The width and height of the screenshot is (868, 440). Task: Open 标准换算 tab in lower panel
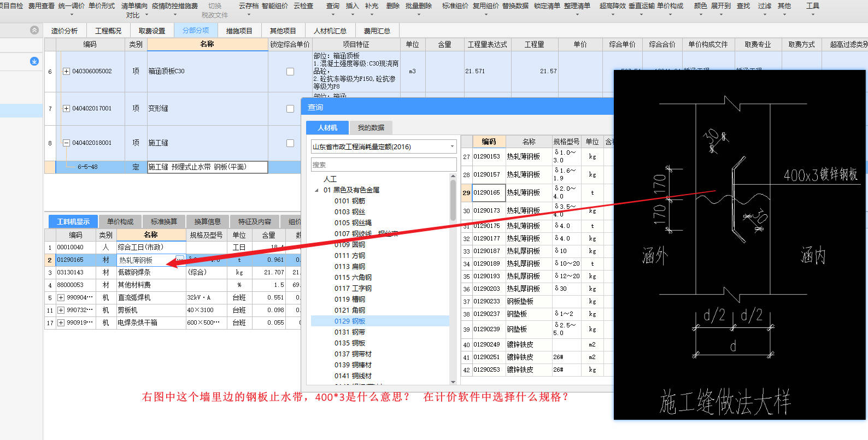tap(164, 221)
